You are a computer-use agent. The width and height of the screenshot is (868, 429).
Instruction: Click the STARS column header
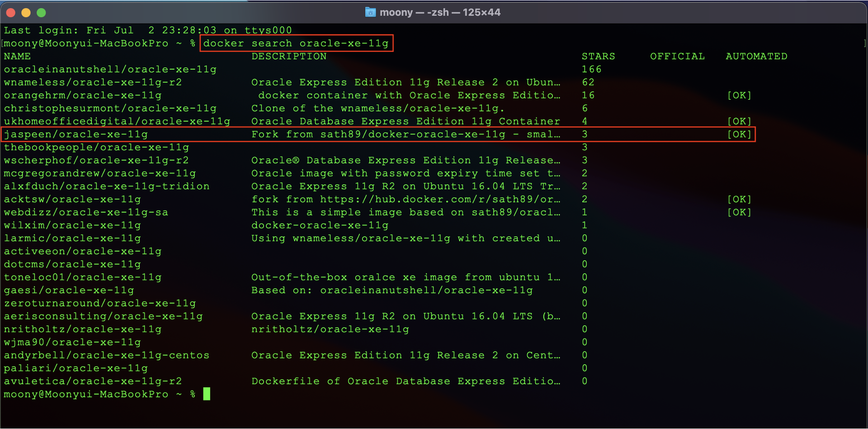598,57
